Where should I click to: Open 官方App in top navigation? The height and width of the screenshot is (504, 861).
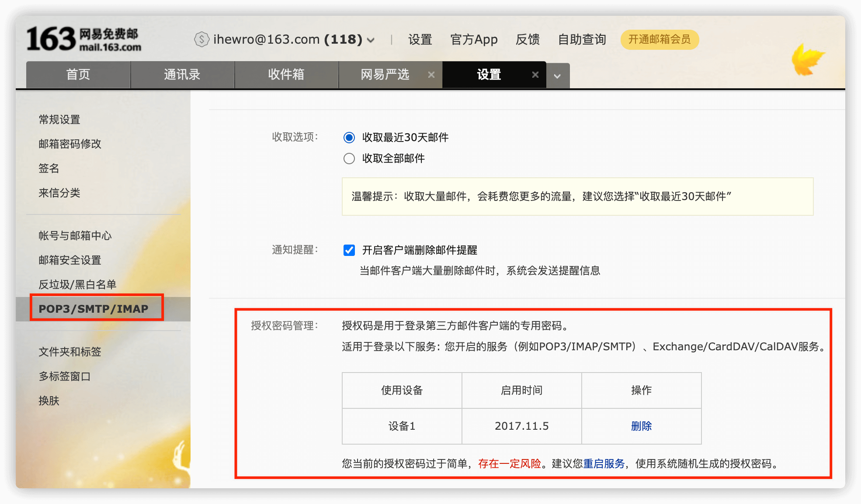pyautogui.click(x=474, y=40)
